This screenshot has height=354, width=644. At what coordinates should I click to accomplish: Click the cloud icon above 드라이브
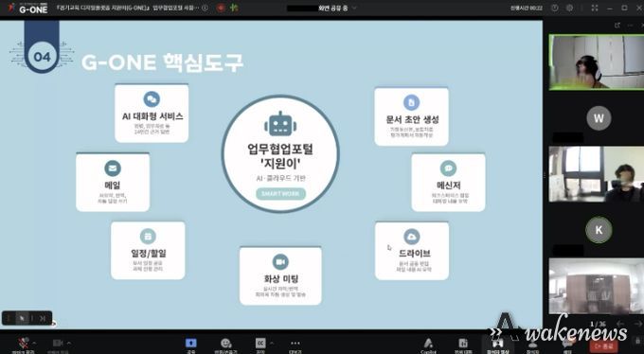click(x=412, y=237)
